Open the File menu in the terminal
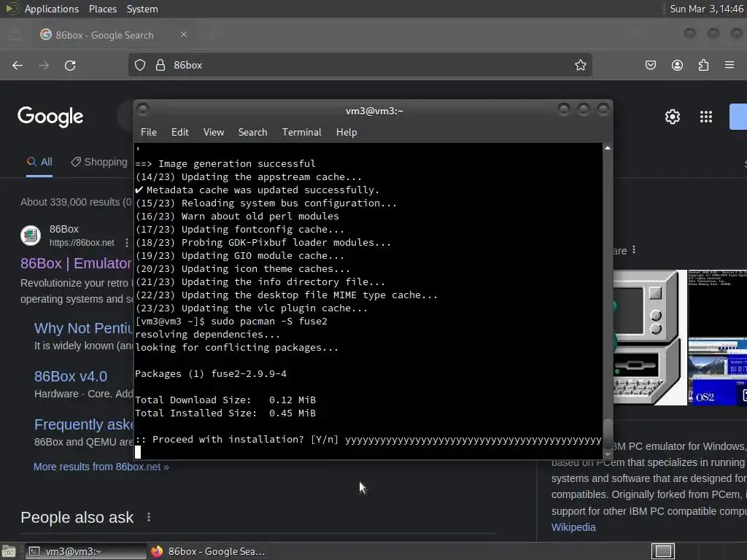The width and height of the screenshot is (747, 560). click(149, 133)
